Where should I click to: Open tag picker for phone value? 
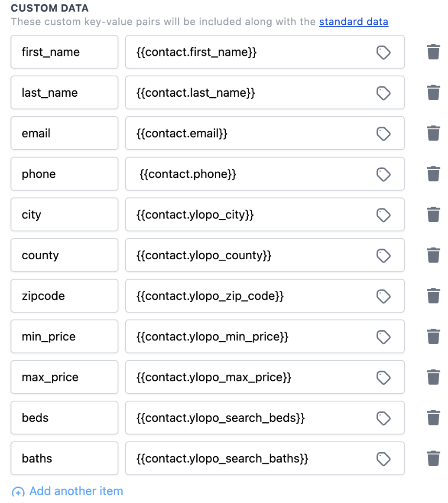(383, 174)
